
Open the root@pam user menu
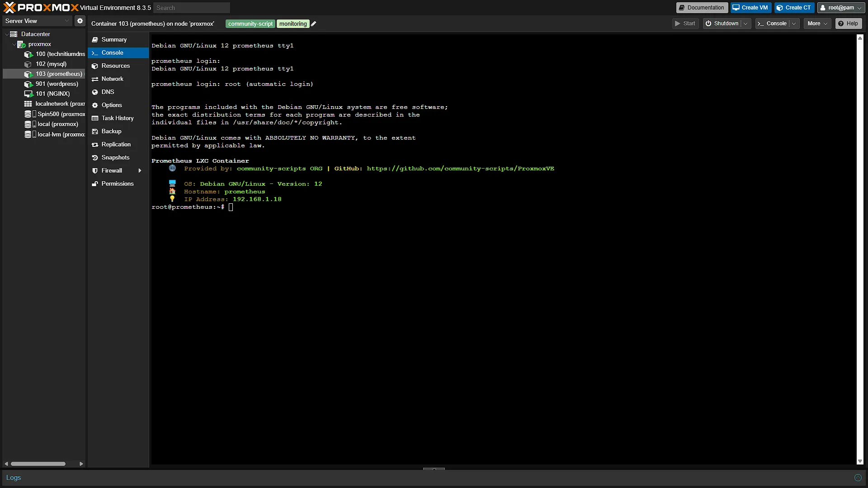841,8
